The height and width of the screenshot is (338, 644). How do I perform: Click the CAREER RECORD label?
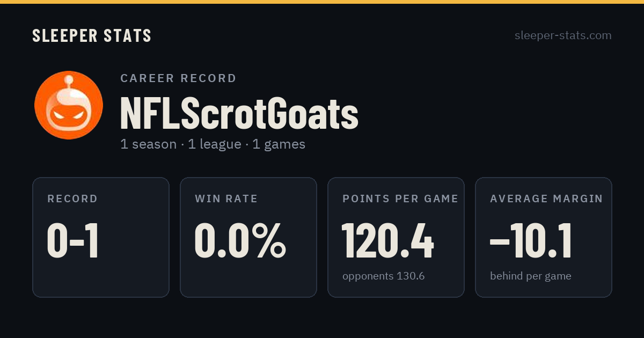pos(178,78)
